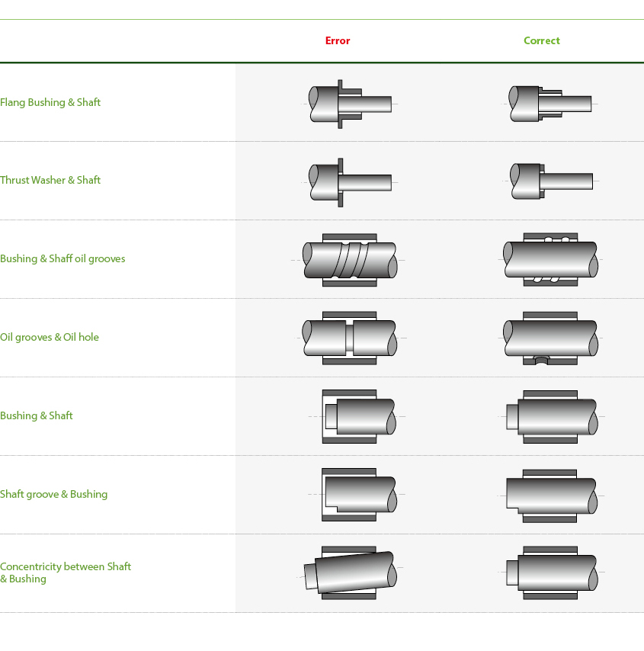Screen dimensions: 644x651
Task: Click the Flang Bushing & Shaft label
Action: tap(50, 103)
